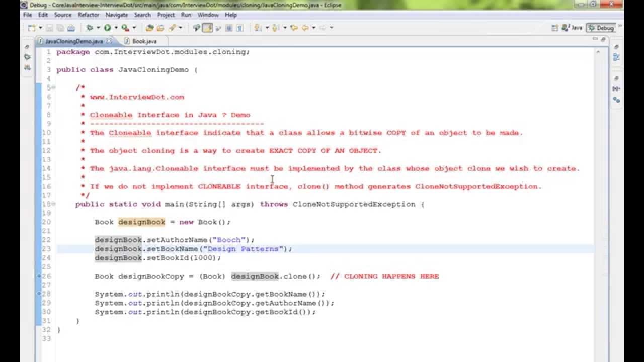The width and height of the screenshot is (644, 362).
Task: Click the Print toolbar icon
Action: 71,28
